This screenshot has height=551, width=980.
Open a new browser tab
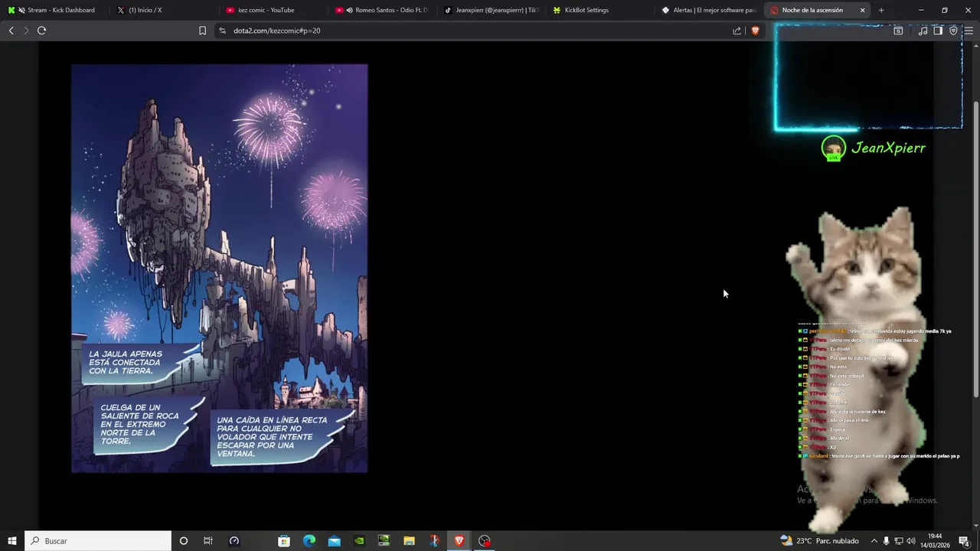tap(881, 10)
